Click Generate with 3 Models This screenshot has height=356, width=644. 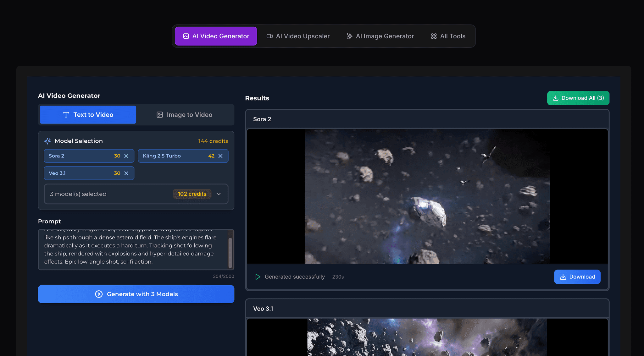click(136, 294)
